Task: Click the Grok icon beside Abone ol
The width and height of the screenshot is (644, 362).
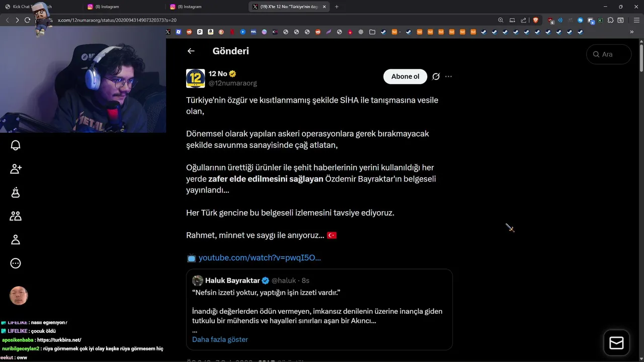Action: [436, 76]
